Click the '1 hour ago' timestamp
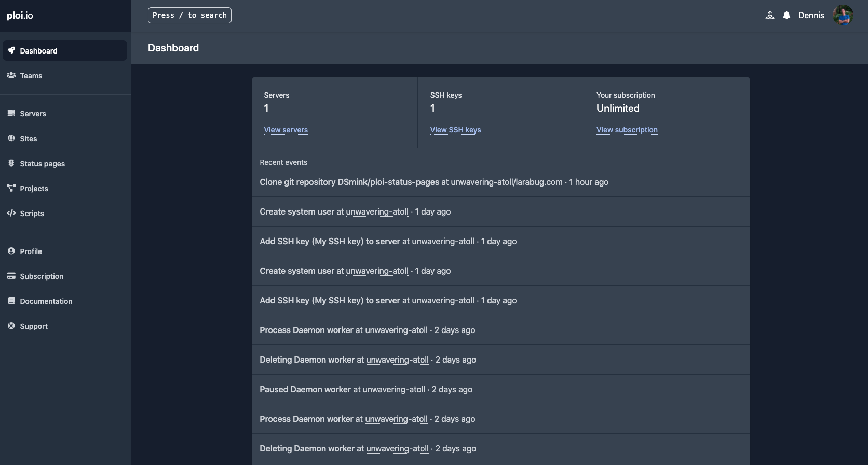This screenshot has height=465, width=868. [589, 182]
